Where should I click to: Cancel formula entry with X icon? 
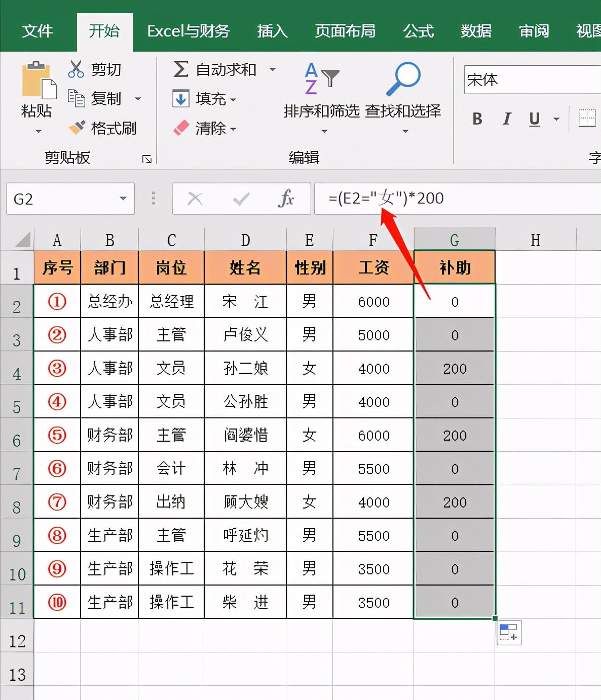pos(195,199)
